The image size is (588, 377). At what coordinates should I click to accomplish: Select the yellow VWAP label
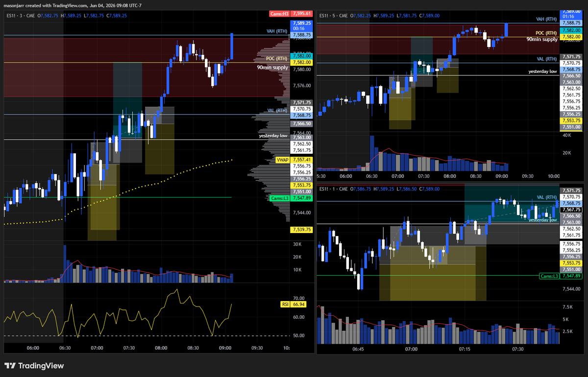[283, 160]
